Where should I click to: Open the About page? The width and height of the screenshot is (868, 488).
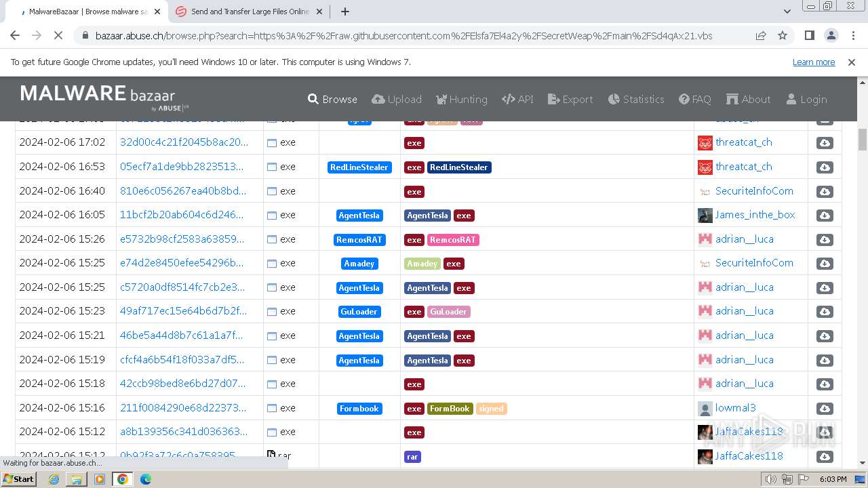click(749, 99)
